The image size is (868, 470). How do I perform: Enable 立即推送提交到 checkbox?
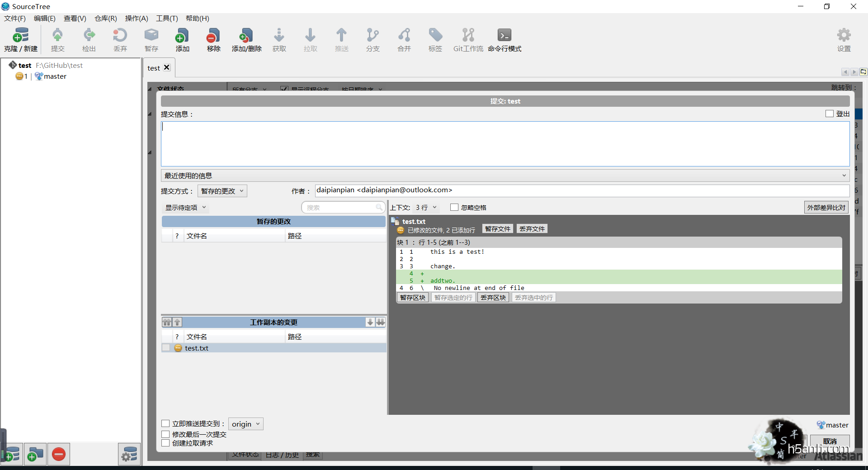click(x=165, y=423)
